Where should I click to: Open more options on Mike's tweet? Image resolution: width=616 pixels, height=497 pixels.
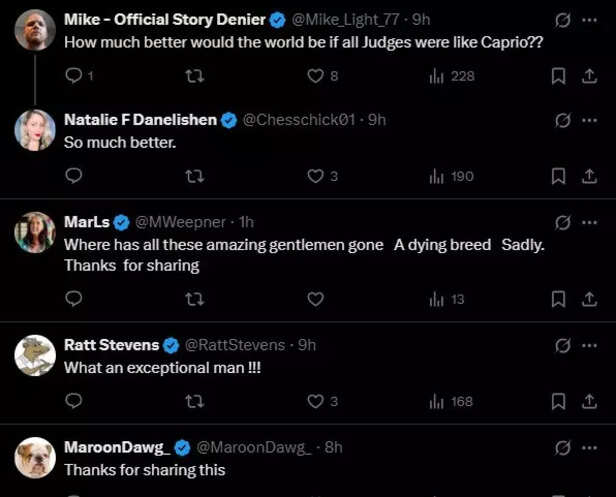[x=590, y=20]
